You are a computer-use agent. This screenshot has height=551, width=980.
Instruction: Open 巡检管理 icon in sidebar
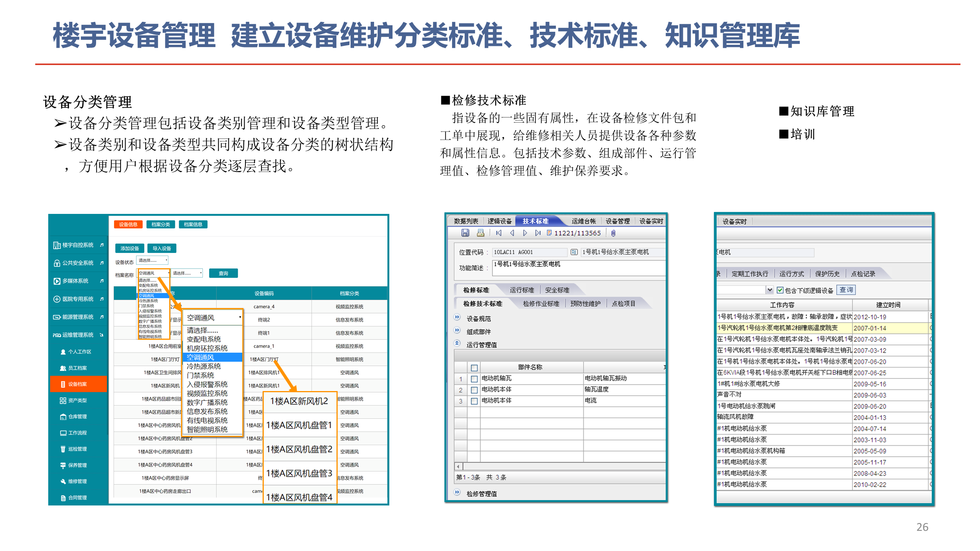(x=63, y=449)
